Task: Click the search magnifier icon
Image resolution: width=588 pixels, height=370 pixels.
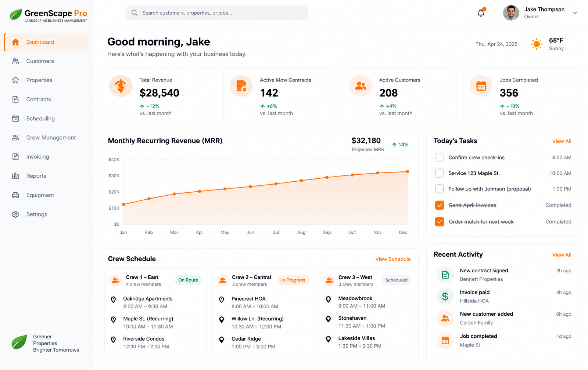Action: (135, 13)
